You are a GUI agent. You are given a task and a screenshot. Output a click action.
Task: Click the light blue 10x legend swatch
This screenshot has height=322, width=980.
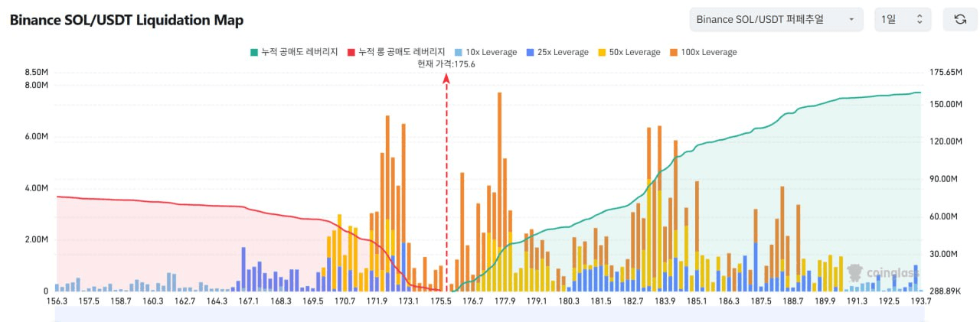point(459,52)
